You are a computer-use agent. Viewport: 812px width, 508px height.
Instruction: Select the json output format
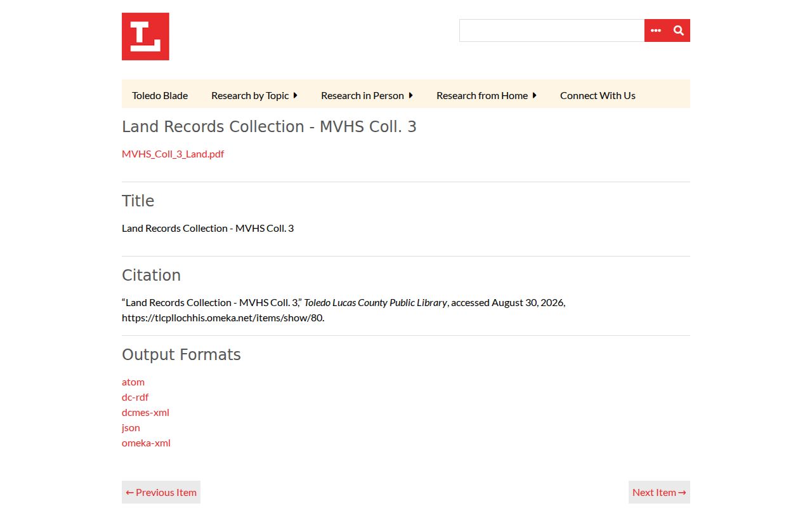(131, 427)
